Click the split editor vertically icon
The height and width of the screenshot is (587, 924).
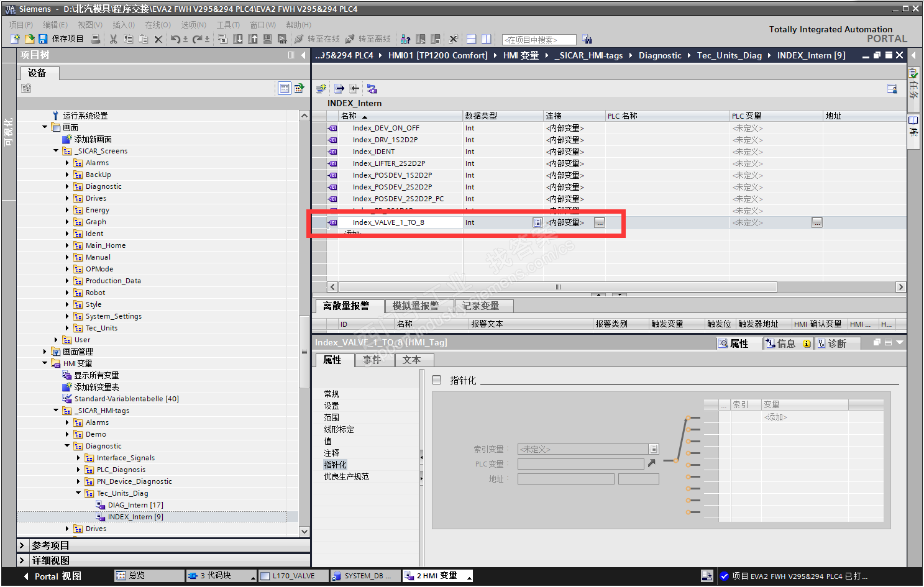(x=487, y=39)
